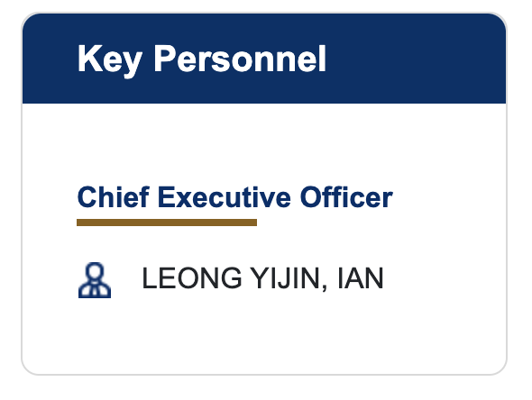The image size is (532, 400).
Task: Click the gold underline below the heading
Action: (167, 223)
